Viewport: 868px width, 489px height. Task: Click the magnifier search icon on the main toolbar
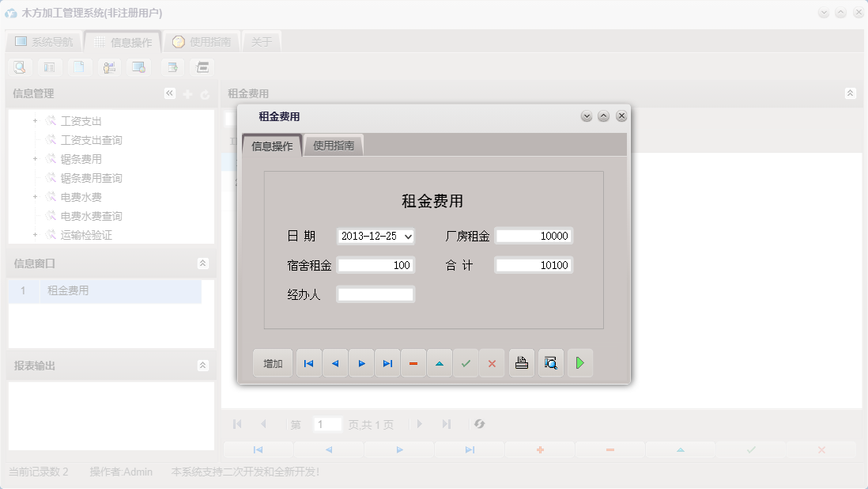[19, 67]
